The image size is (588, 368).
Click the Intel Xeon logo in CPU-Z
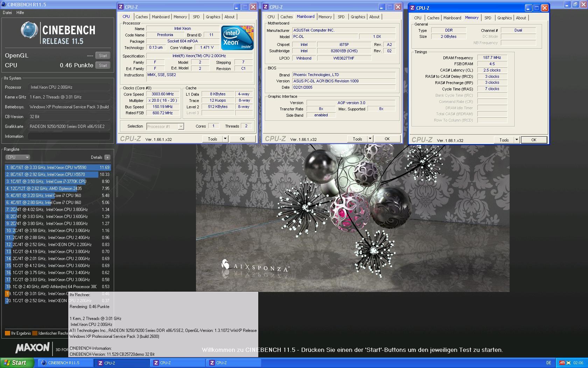coord(237,38)
